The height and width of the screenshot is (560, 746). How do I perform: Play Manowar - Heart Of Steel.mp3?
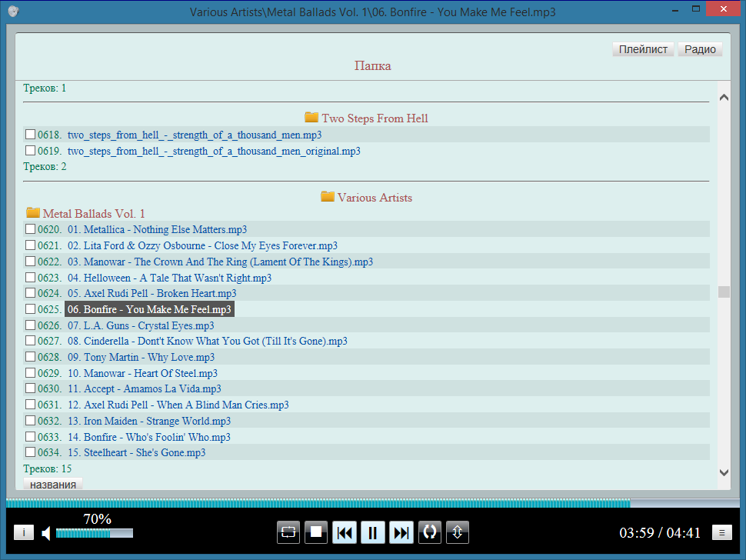coord(142,374)
